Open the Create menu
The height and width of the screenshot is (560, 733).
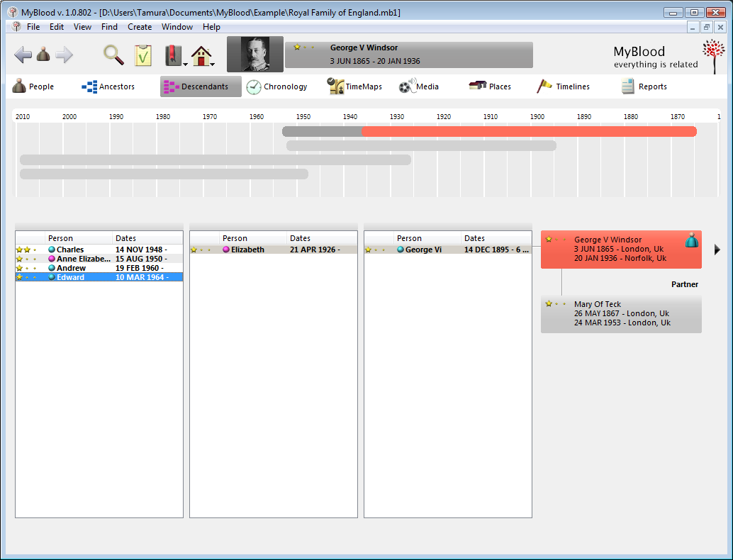[x=140, y=27]
